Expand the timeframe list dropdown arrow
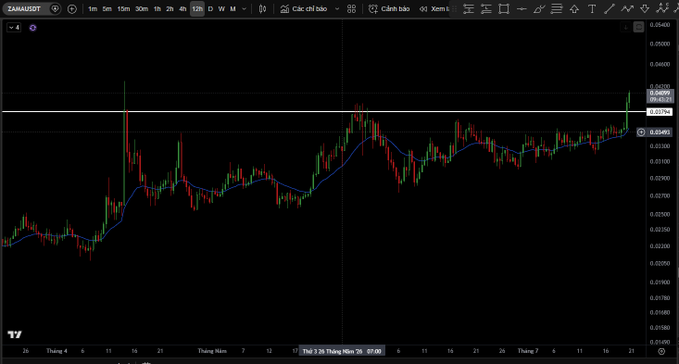679x364 pixels. 244,9
